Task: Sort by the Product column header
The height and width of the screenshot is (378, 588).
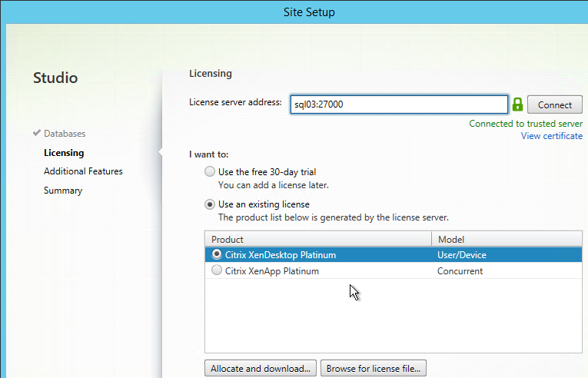Action: 318,239
